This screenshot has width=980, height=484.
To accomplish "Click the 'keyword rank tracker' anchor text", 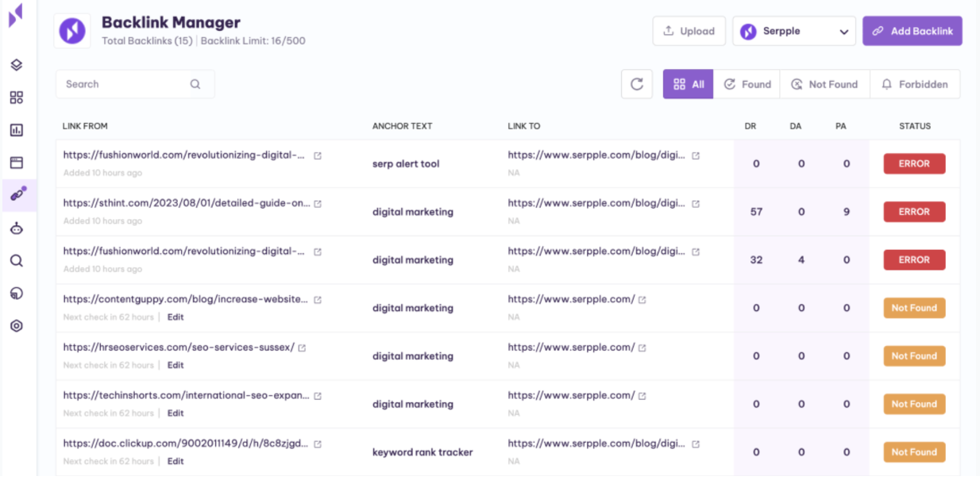I will (x=422, y=452).
